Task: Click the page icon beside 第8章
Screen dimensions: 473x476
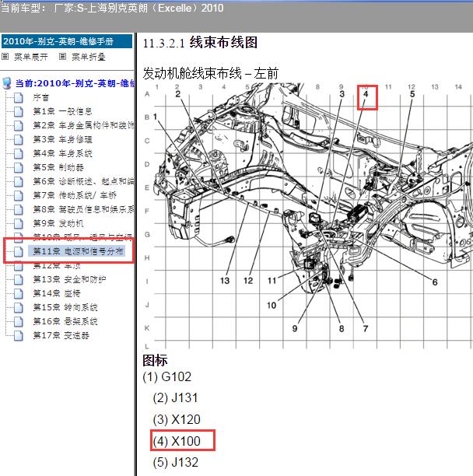Action: 19,209
